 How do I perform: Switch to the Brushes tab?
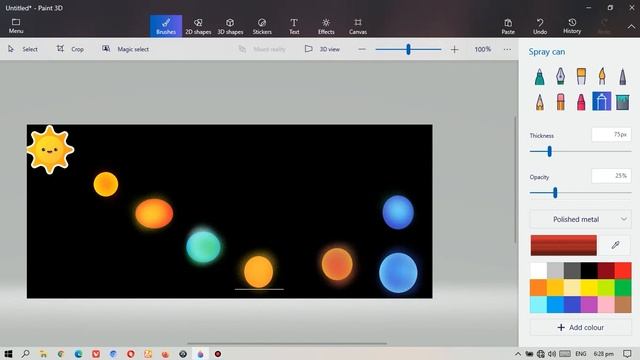tap(166, 26)
